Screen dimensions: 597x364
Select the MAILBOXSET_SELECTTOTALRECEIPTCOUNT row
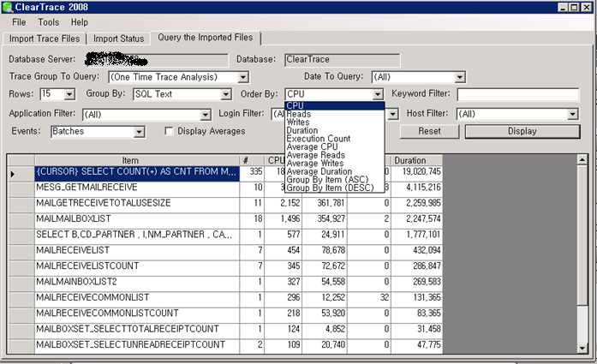click(137, 331)
